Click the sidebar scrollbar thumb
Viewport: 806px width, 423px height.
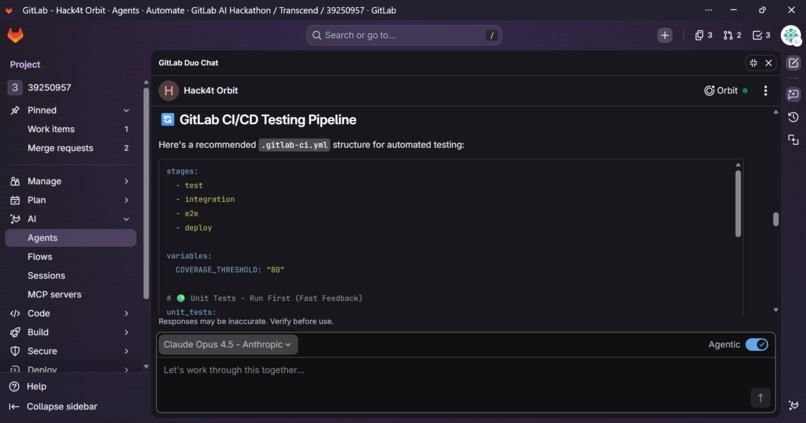tap(146, 193)
